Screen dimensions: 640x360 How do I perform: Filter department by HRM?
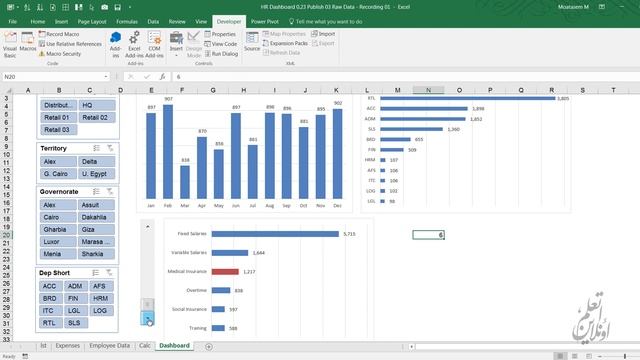[101, 298]
